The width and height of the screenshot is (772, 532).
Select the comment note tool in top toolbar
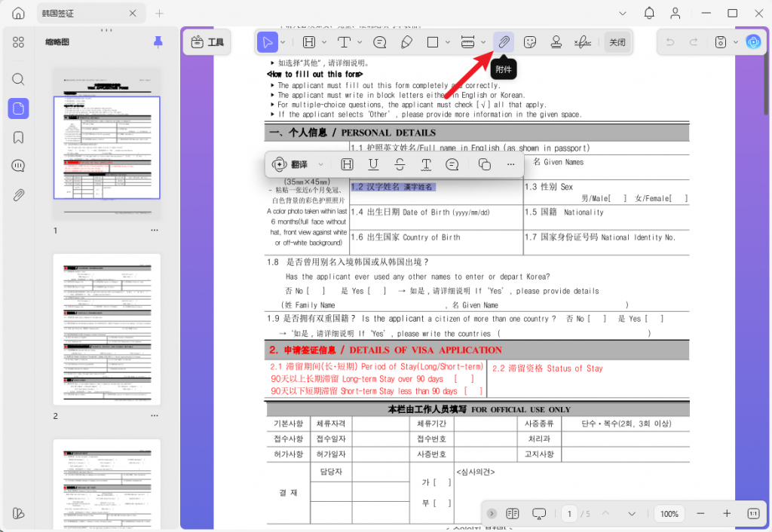point(380,42)
